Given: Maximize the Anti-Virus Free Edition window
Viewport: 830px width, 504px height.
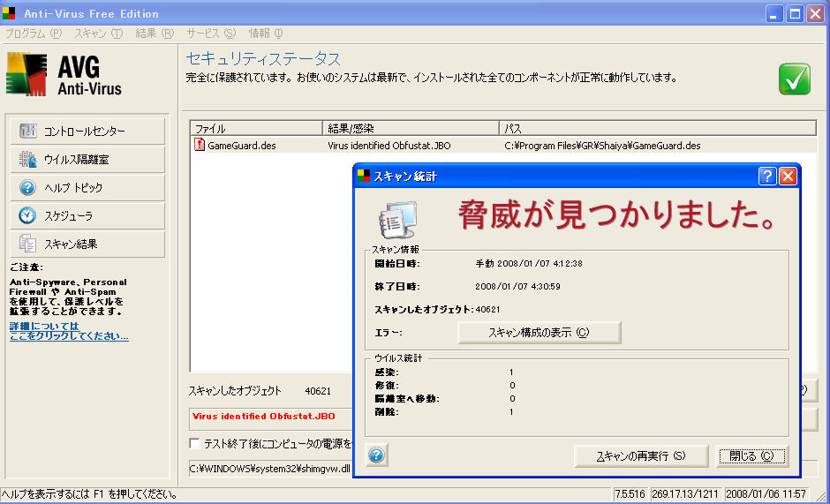Looking at the screenshot, I should [x=795, y=14].
